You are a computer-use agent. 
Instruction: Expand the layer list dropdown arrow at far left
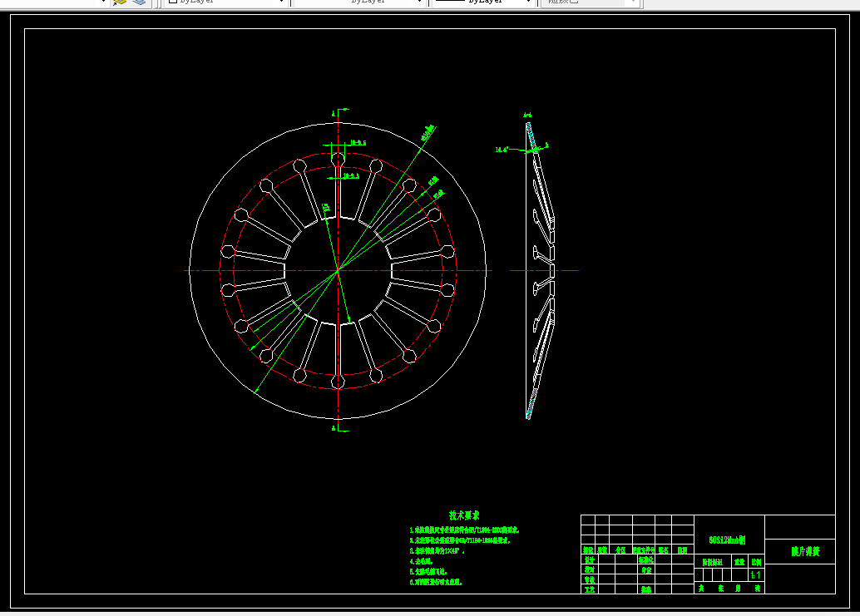tap(103, 2)
